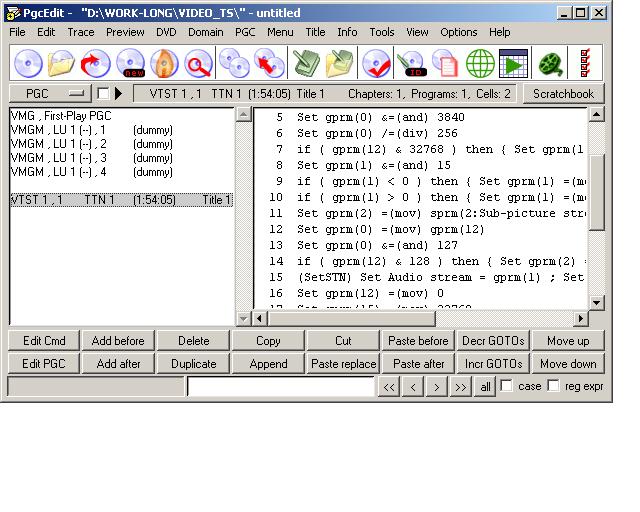The image size is (640, 512).
Task: Open the Preview menu
Action: (x=125, y=32)
